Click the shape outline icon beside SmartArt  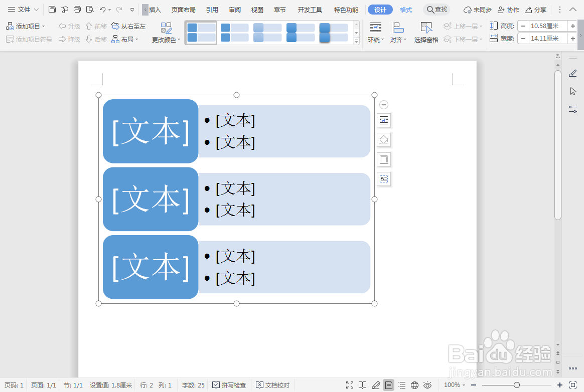click(x=384, y=160)
